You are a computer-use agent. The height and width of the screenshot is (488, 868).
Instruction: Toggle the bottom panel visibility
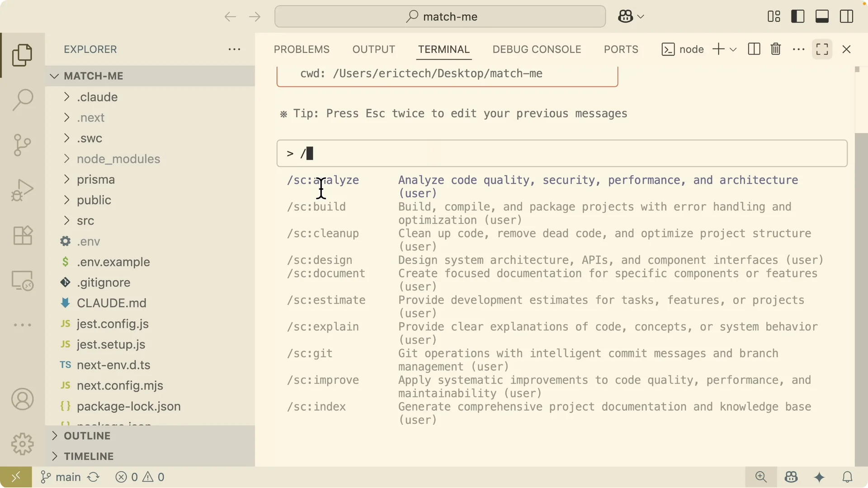822,17
